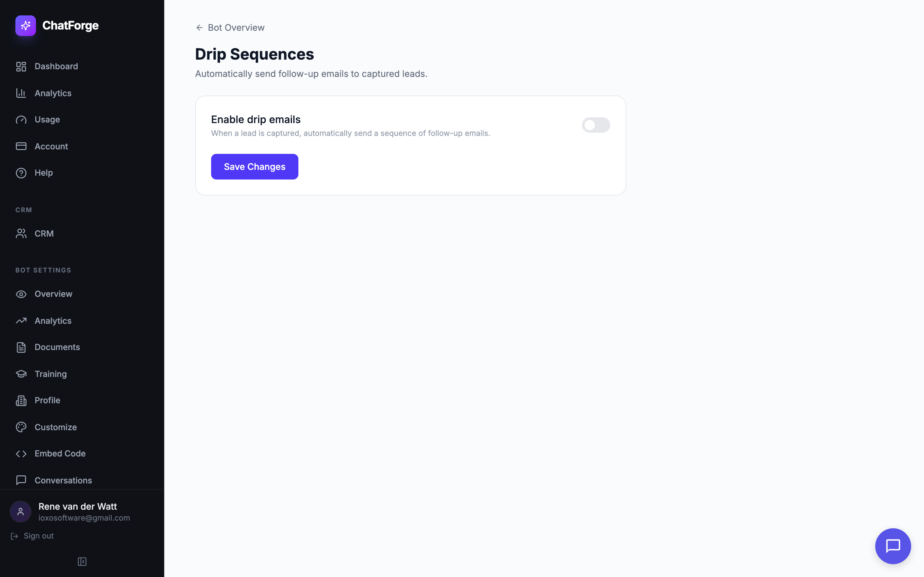This screenshot has height=577, width=924.
Task: Enable the drip emails toggle
Action: pyautogui.click(x=596, y=125)
